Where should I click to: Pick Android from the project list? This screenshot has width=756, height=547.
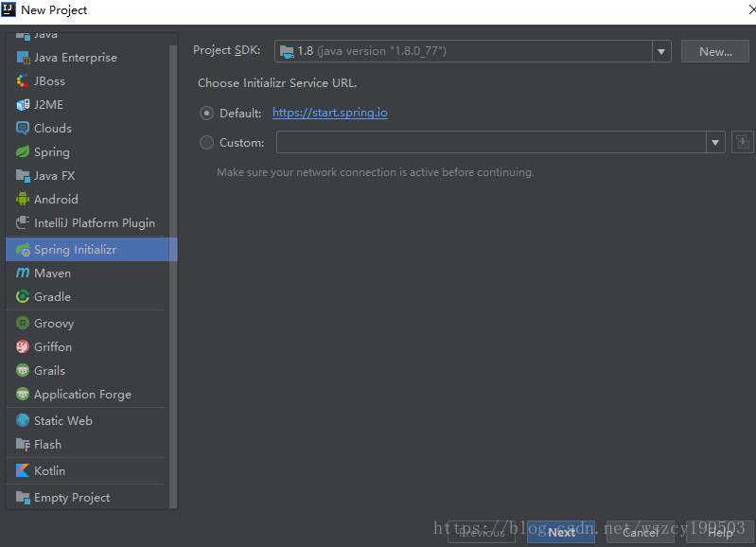pyautogui.click(x=88, y=200)
